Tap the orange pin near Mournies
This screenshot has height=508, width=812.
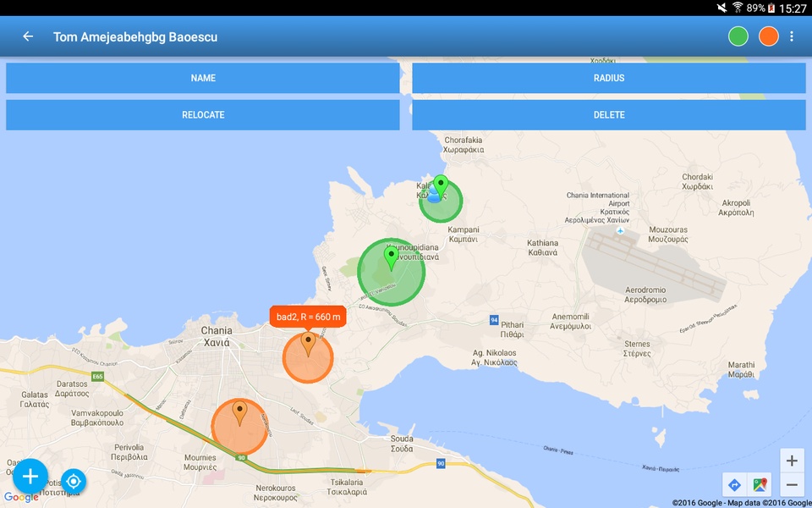click(x=239, y=412)
